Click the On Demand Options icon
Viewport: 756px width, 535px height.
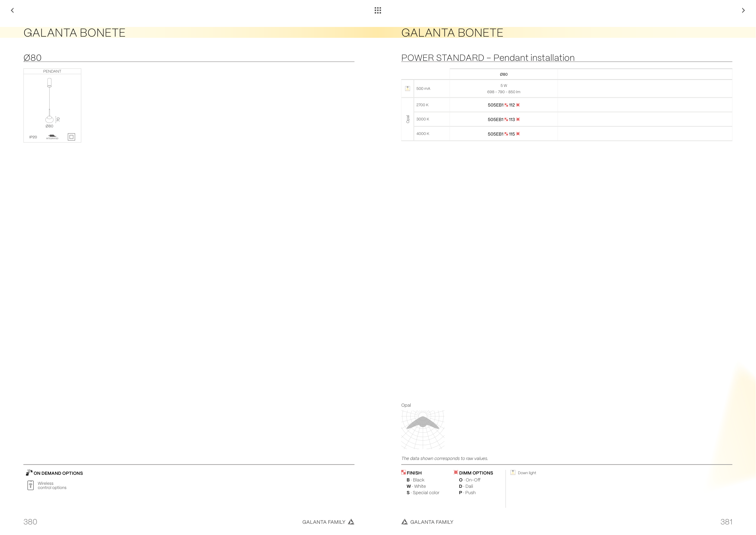tap(29, 472)
